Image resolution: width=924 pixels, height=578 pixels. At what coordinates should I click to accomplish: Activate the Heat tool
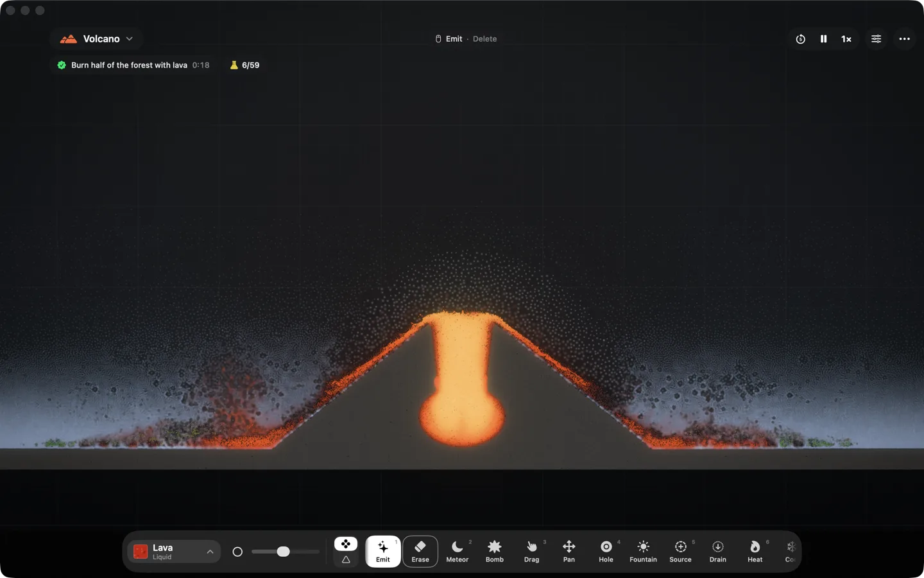[755, 551]
